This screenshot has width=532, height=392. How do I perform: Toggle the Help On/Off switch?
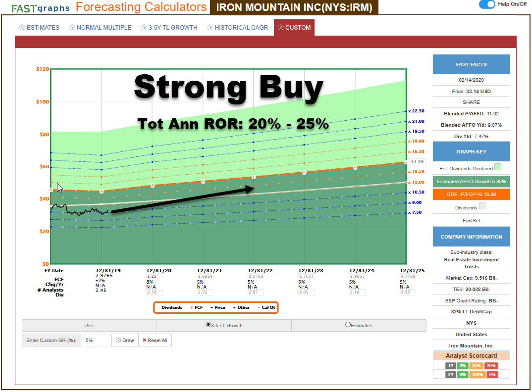pos(486,4)
